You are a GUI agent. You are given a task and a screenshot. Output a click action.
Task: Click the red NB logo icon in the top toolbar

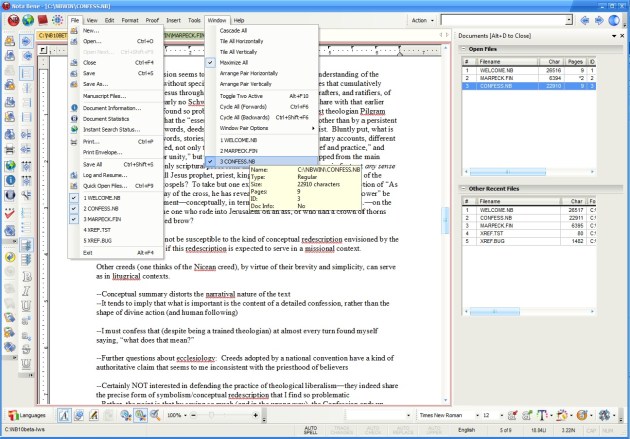[14, 20]
